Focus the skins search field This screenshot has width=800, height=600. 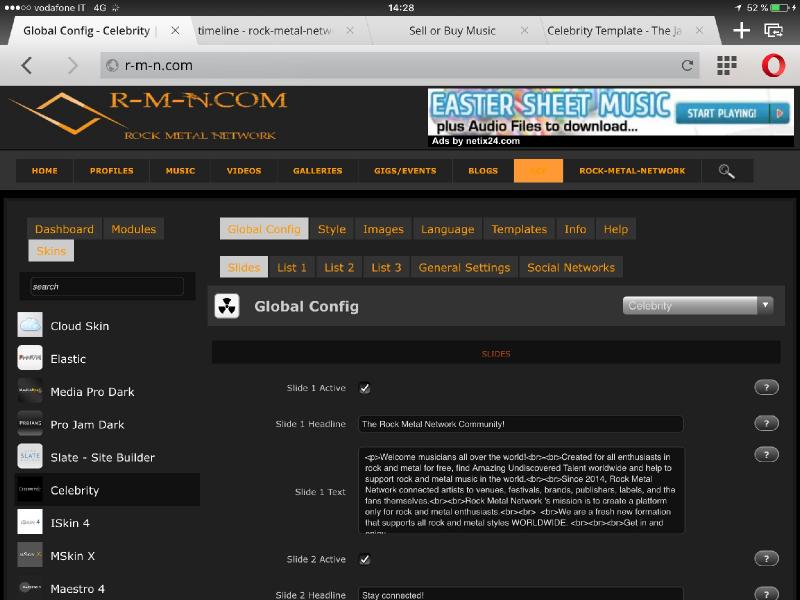pyautogui.click(x=107, y=286)
